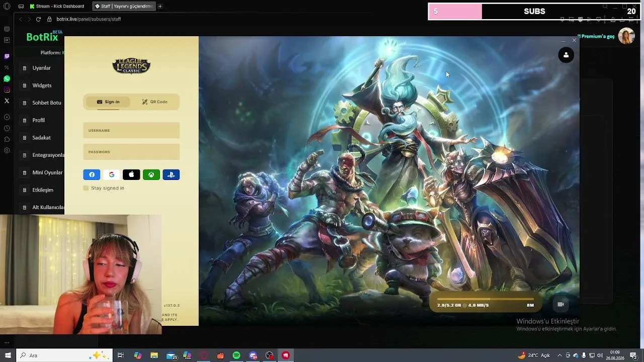Open Etkileşim in the BotRix sidebar
Screen dimensions: 644x362
(x=42, y=190)
